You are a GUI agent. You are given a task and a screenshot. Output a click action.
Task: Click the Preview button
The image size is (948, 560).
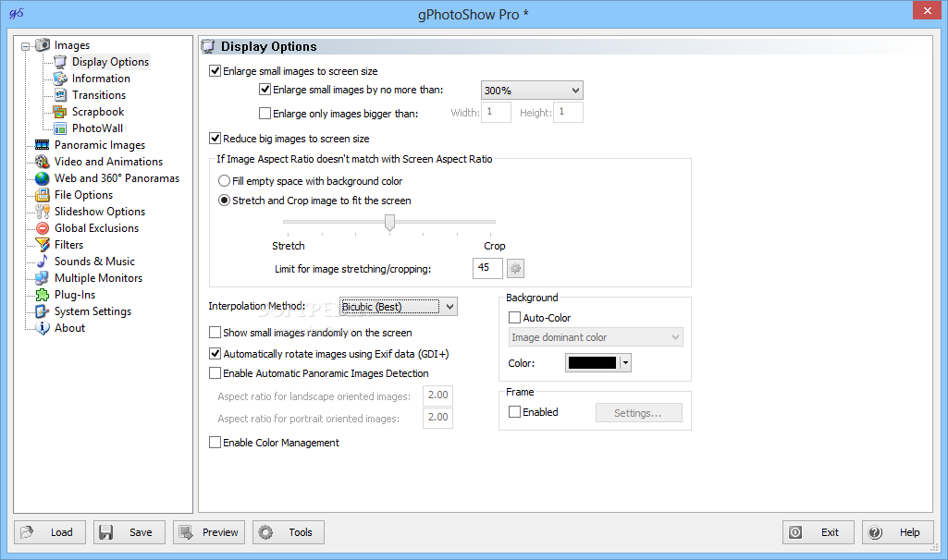[209, 532]
